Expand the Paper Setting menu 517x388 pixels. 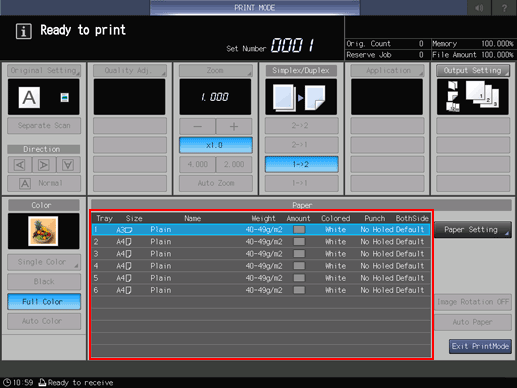pyautogui.click(x=473, y=230)
